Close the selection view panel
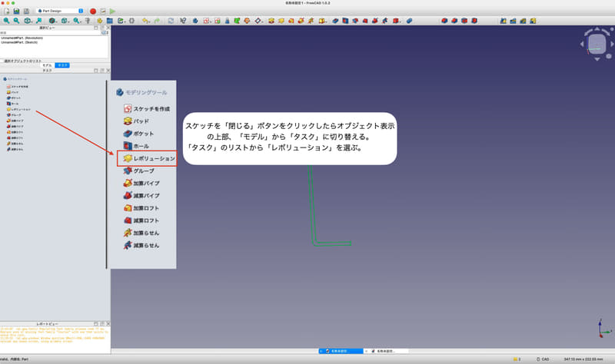Screen dimensions: 615x364 click(108, 28)
